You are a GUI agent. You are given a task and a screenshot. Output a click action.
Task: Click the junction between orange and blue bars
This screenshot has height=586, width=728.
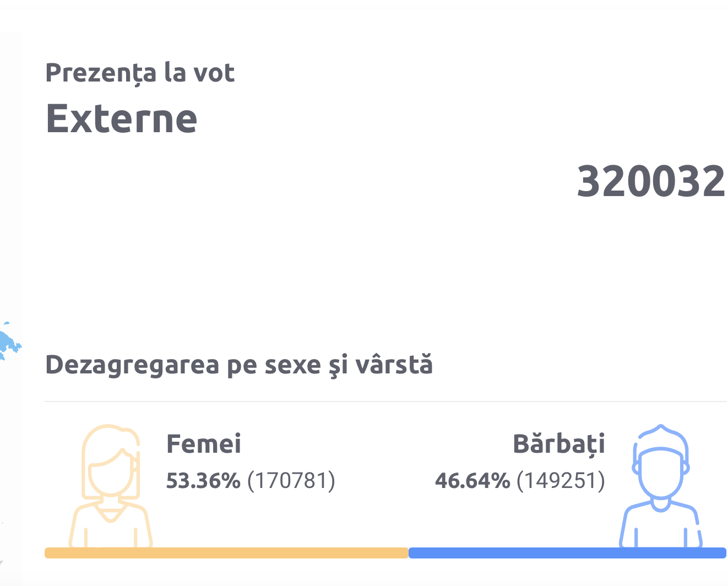click(409, 553)
